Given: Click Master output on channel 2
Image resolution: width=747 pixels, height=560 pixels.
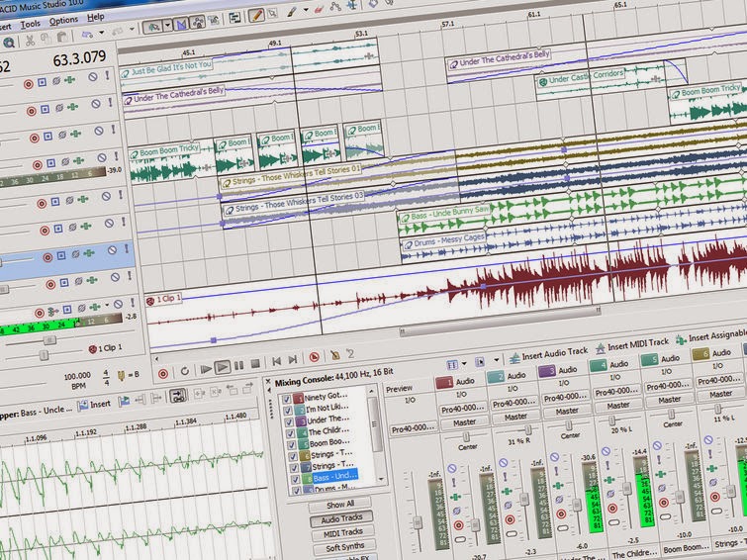Looking at the screenshot, I should coord(515,417).
